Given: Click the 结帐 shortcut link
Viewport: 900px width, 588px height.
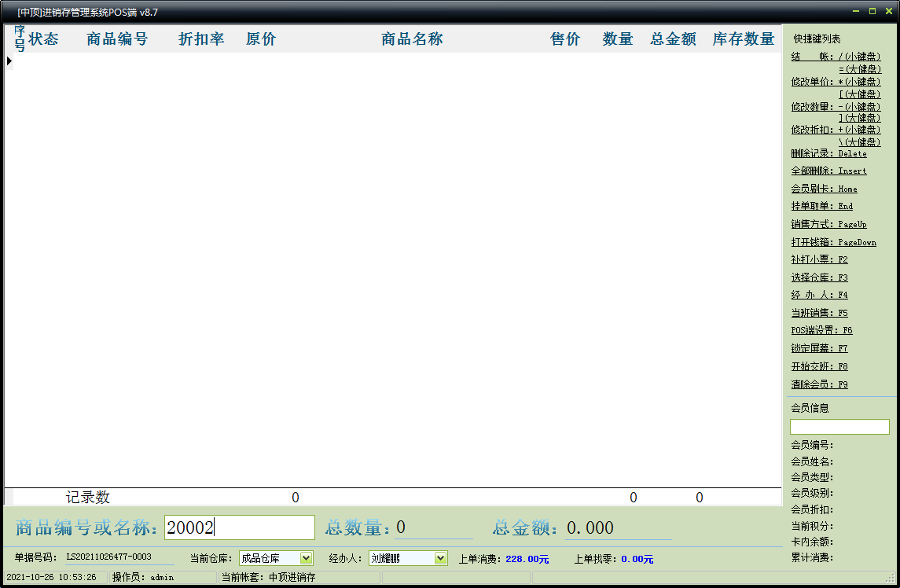Looking at the screenshot, I should pyautogui.click(x=836, y=57).
